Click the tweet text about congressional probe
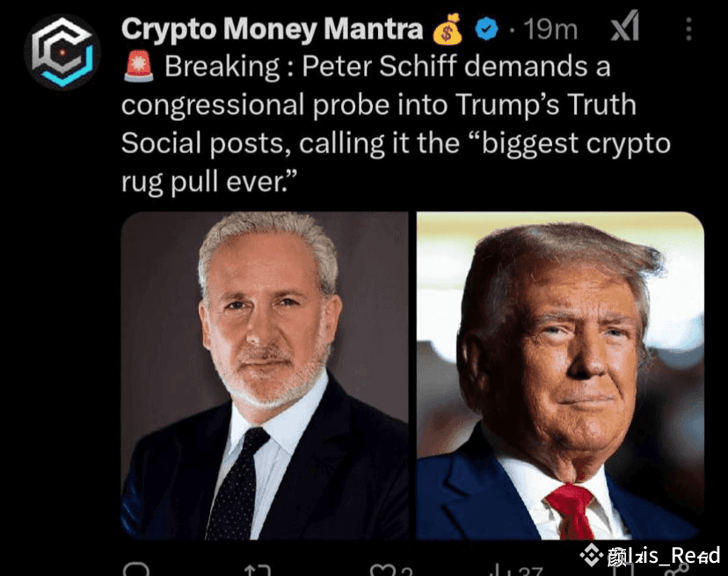This screenshot has height=576, width=728. [x=396, y=124]
